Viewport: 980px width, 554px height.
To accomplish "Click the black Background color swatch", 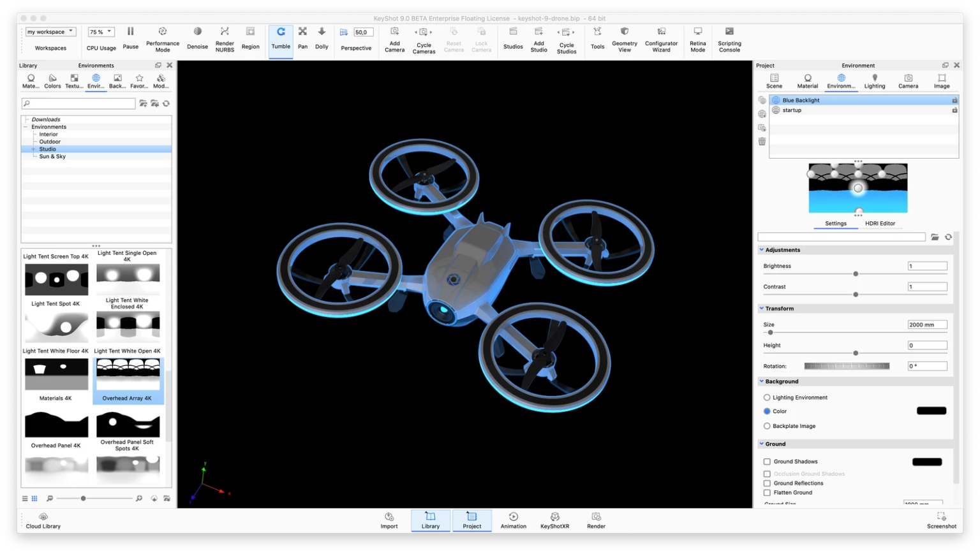I will pyautogui.click(x=931, y=411).
